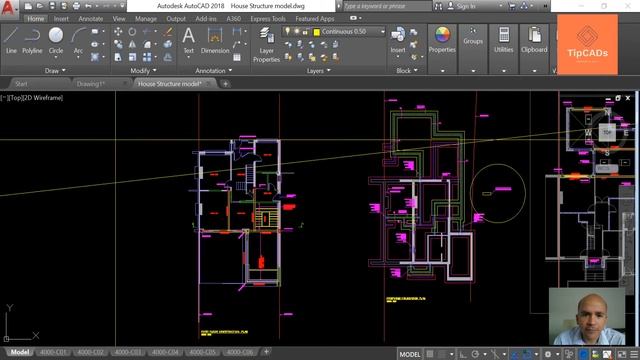Click the Move tool in Modify panel
This screenshot has width=640, height=360.
point(118,31)
